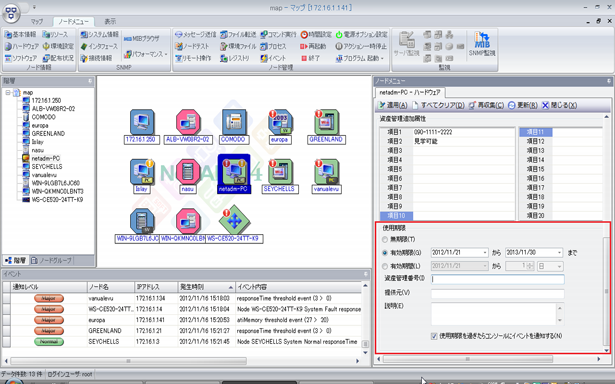
Task: Switch to the ノードグループ bottom tab
Action: (x=52, y=260)
